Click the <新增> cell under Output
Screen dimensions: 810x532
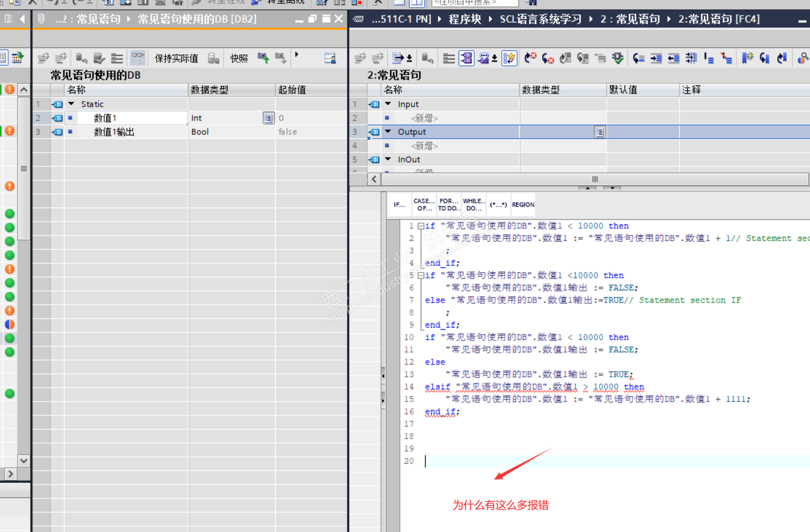tap(424, 146)
